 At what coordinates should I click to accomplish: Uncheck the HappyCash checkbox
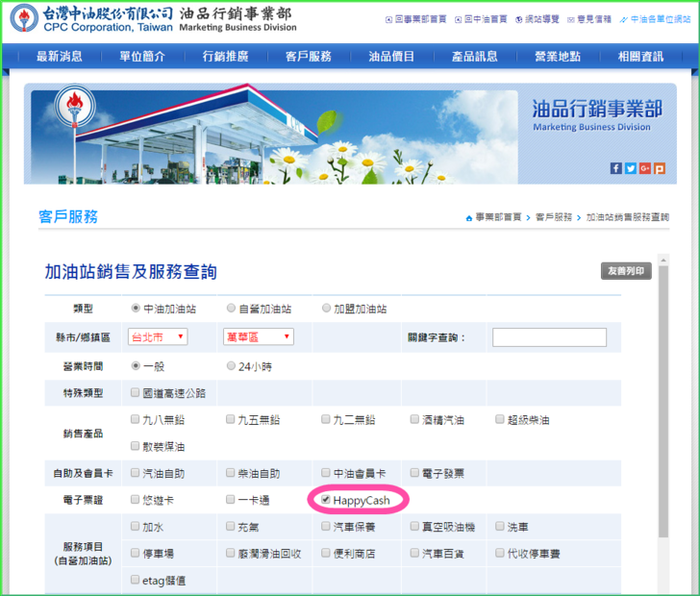[327, 501]
